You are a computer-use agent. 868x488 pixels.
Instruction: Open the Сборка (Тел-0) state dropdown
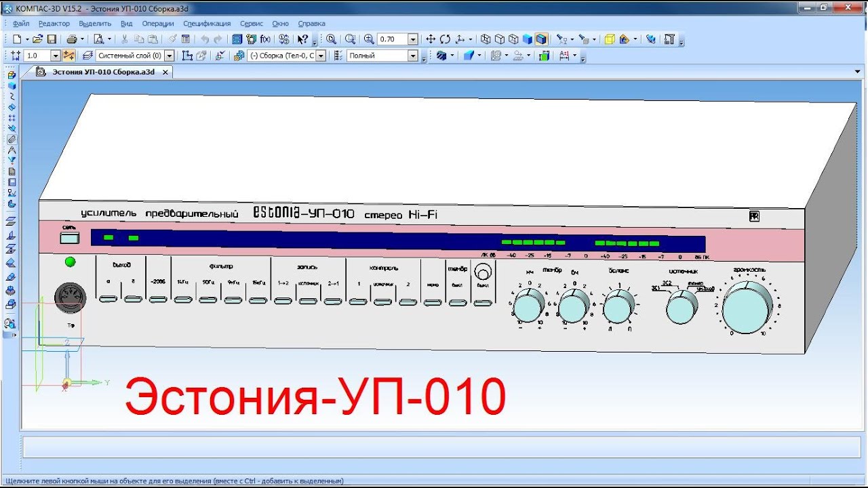pos(321,56)
